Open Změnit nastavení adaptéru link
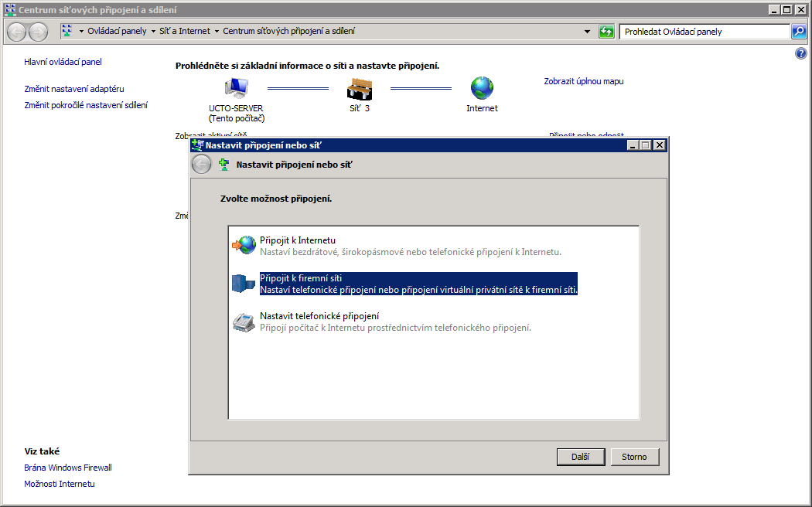 (x=73, y=89)
